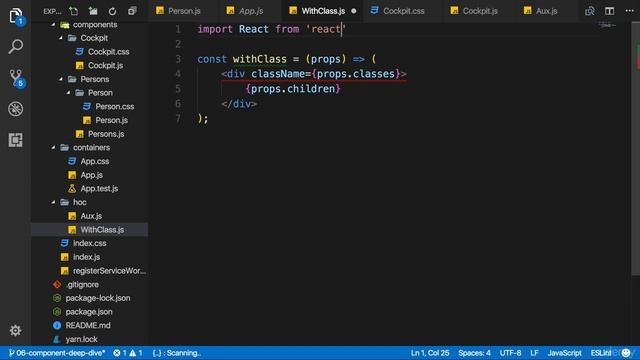This screenshot has height=360, width=640.
Task: Click UTF-8 encoding selector
Action: (510, 353)
